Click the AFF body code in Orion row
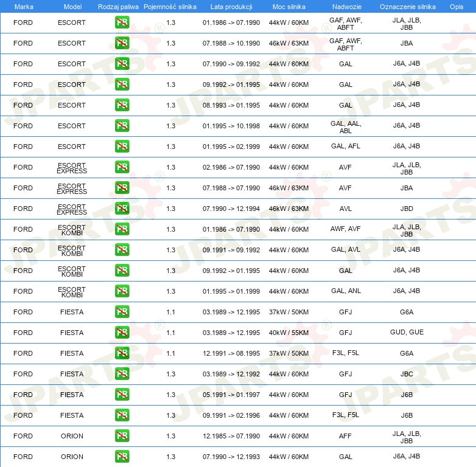476x467 pixels. tap(345, 436)
